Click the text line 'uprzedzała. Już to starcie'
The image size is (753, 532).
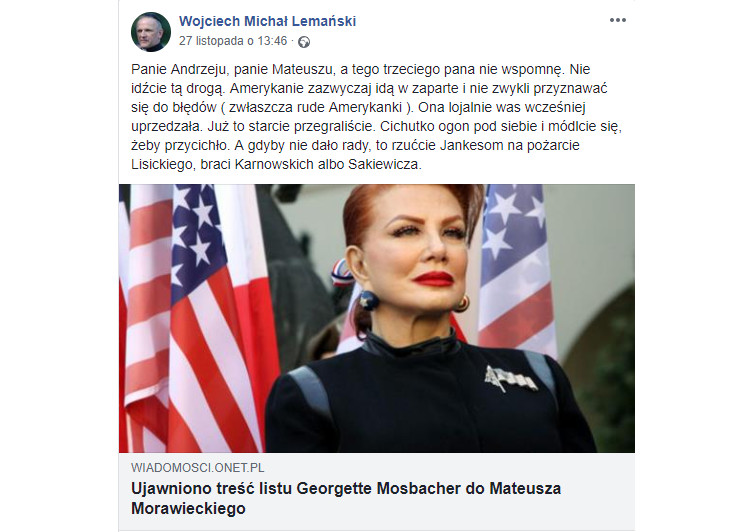pos(376,126)
